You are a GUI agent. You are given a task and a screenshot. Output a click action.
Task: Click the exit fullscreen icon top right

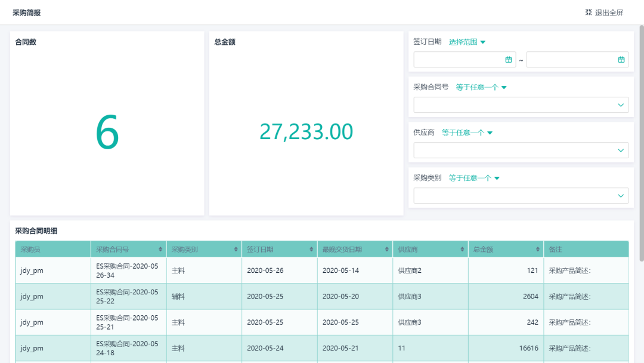click(x=587, y=12)
